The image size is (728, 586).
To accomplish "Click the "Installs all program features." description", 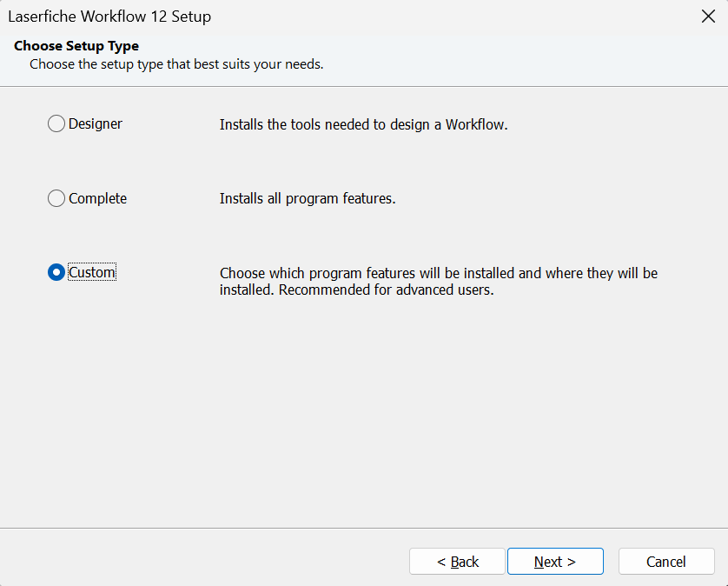I will coord(308,199).
